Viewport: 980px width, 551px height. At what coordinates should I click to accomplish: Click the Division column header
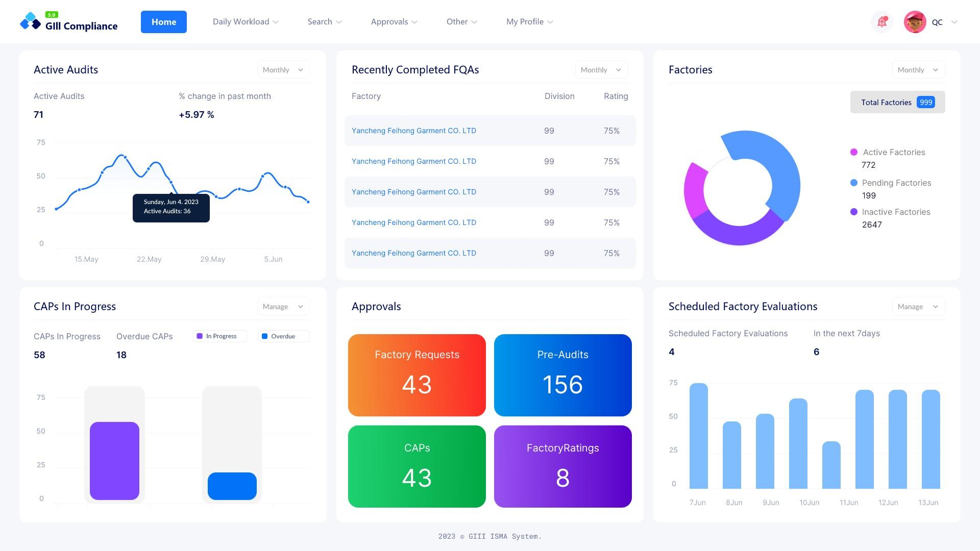click(559, 96)
